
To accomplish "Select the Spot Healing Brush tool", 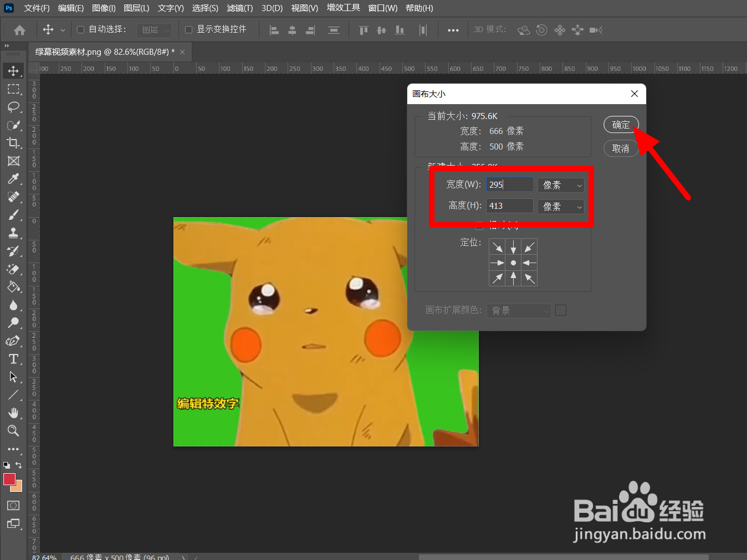I will pyautogui.click(x=13, y=197).
